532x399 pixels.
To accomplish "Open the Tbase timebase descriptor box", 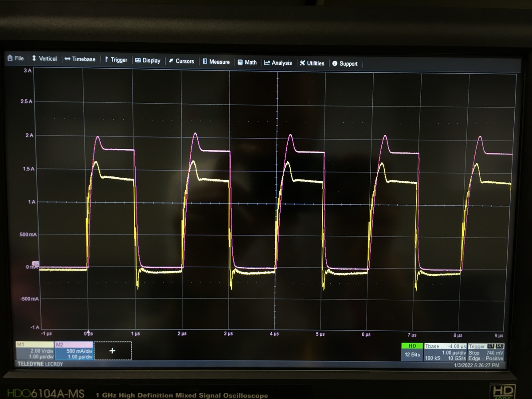I will coord(445,352).
